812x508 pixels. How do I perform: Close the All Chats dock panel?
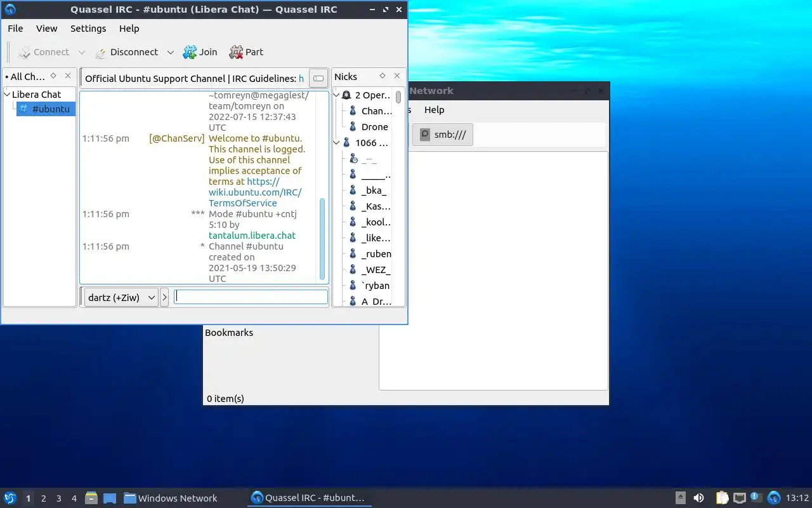(68, 76)
